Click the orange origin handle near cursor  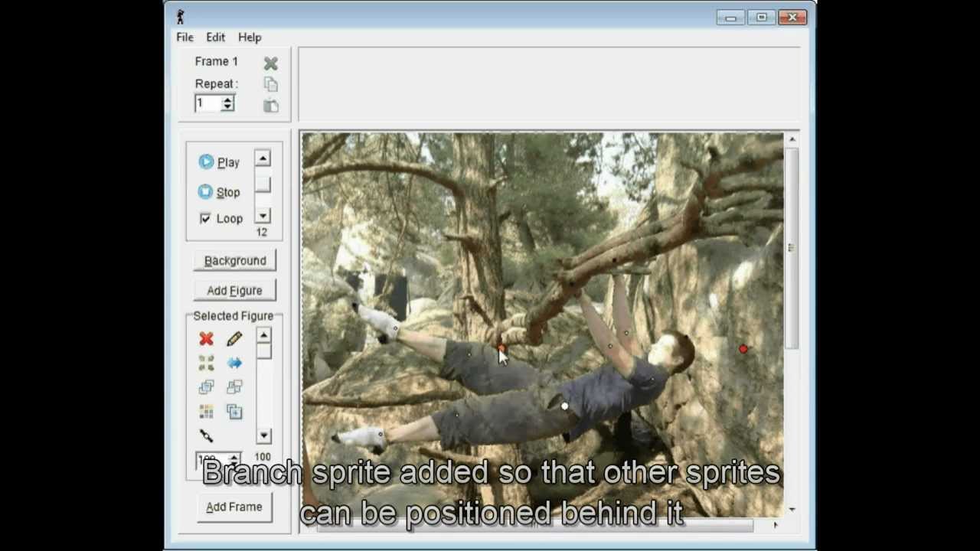(x=502, y=349)
